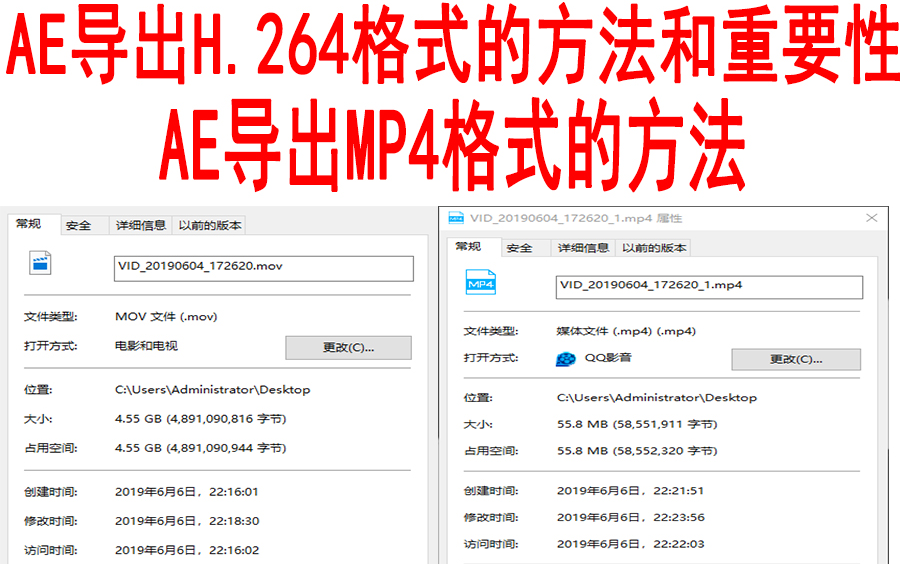Click the QQ影音 player icon
The image size is (900, 564).
coord(565,359)
